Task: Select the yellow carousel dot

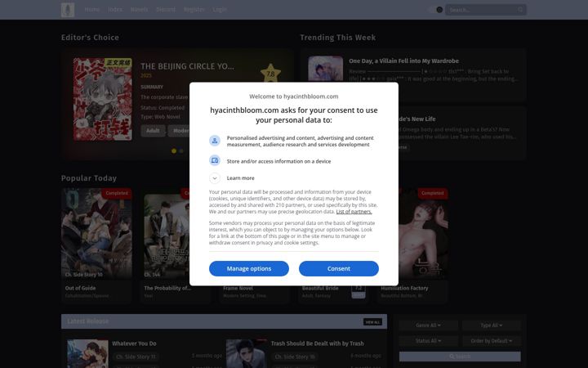Action: click(x=174, y=151)
